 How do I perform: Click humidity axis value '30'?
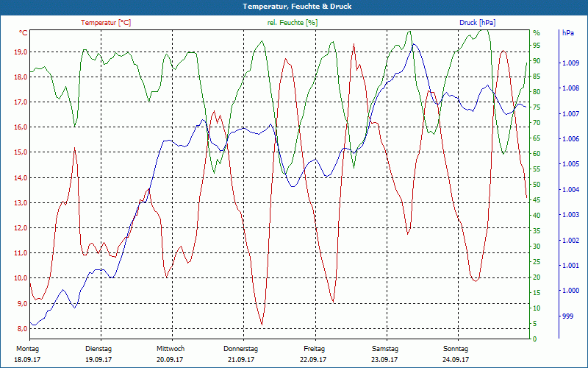tap(537, 247)
